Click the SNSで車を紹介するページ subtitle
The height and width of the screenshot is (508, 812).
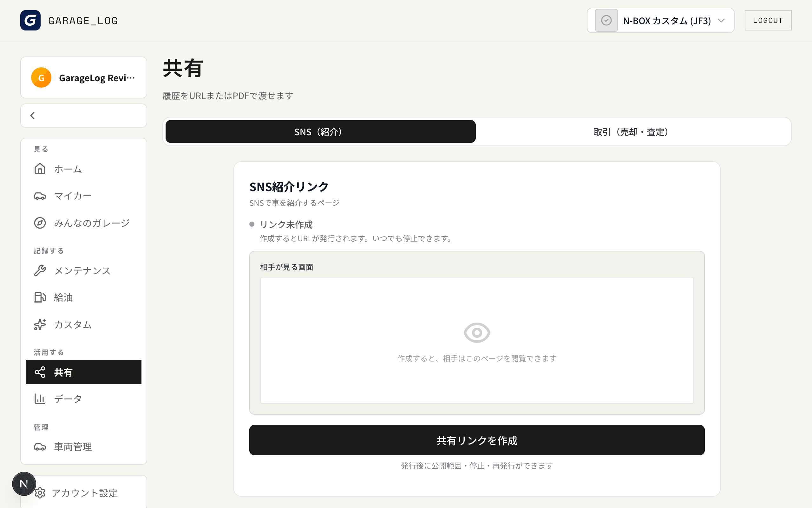pos(295,203)
